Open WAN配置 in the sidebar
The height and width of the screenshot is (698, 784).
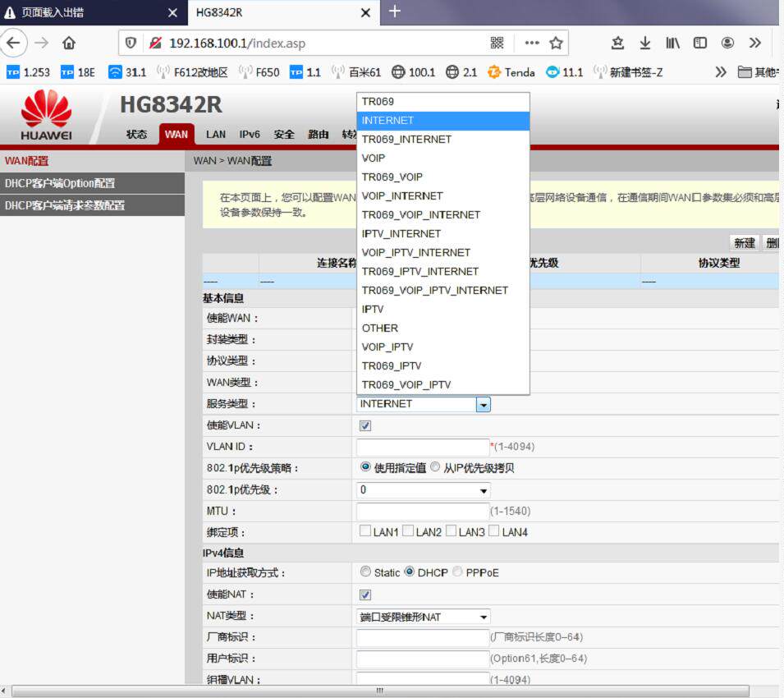coord(93,161)
